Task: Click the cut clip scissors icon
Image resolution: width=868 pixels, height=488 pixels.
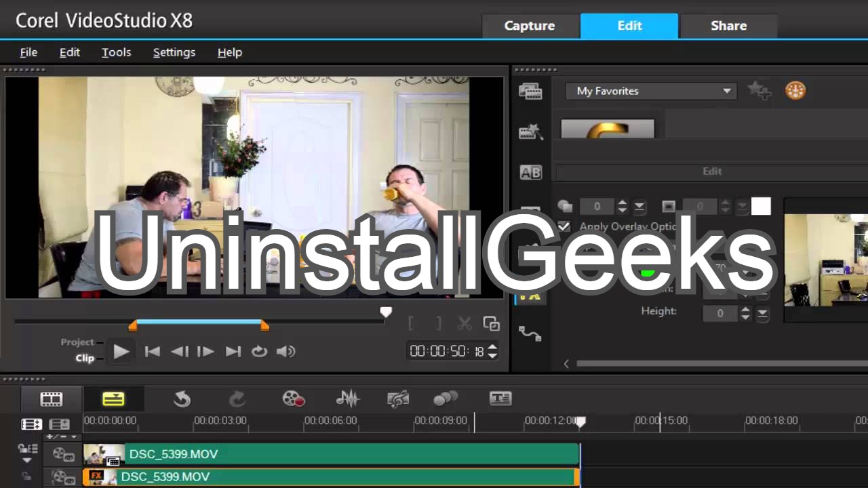Action: click(x=465, y=324)
